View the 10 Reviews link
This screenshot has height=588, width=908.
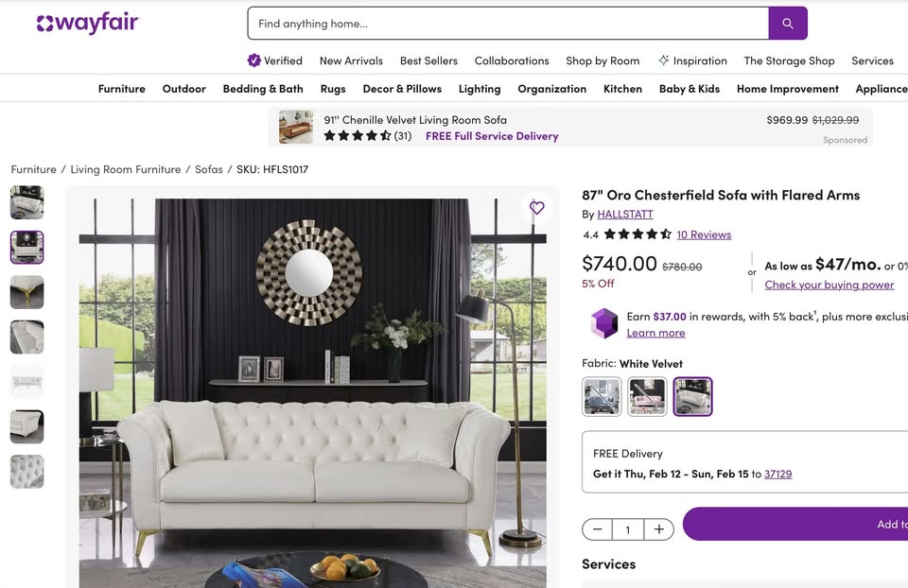pyautogui.click(x=704, y=234)
